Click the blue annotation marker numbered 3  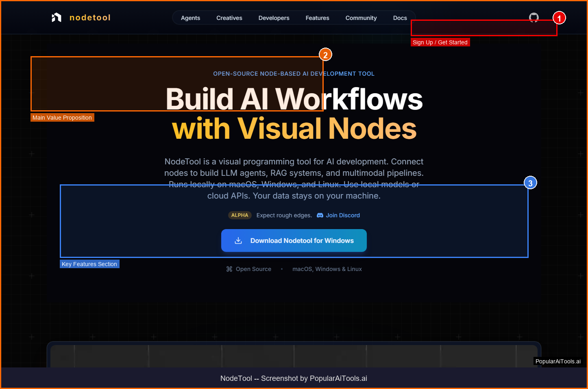point(530,183)
